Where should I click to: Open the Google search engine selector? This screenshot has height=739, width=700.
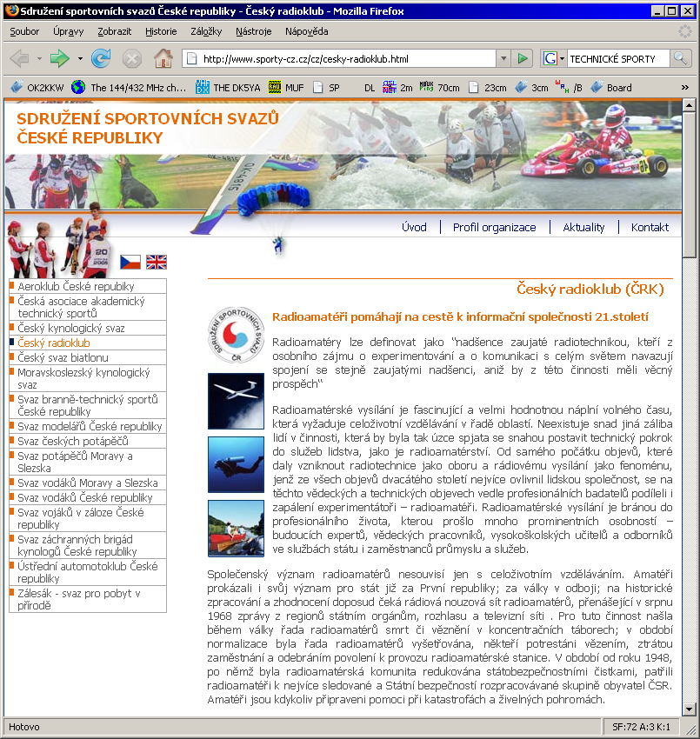click(553, 58)
